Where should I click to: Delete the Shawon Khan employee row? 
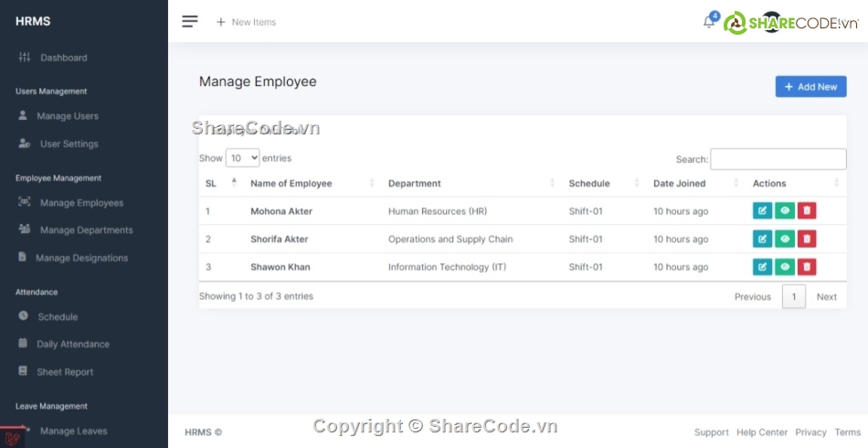tap(807, 267)
